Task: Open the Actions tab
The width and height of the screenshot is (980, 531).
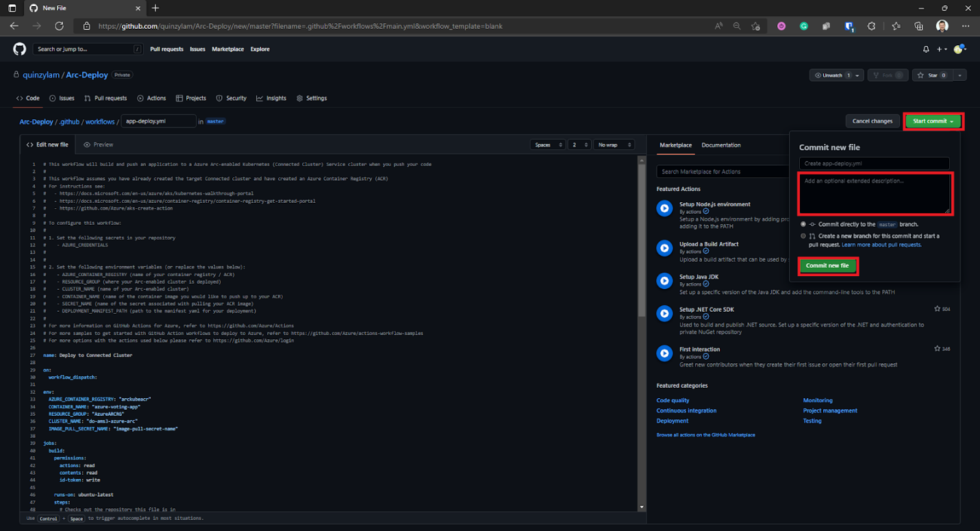Action: pos(151,98)
